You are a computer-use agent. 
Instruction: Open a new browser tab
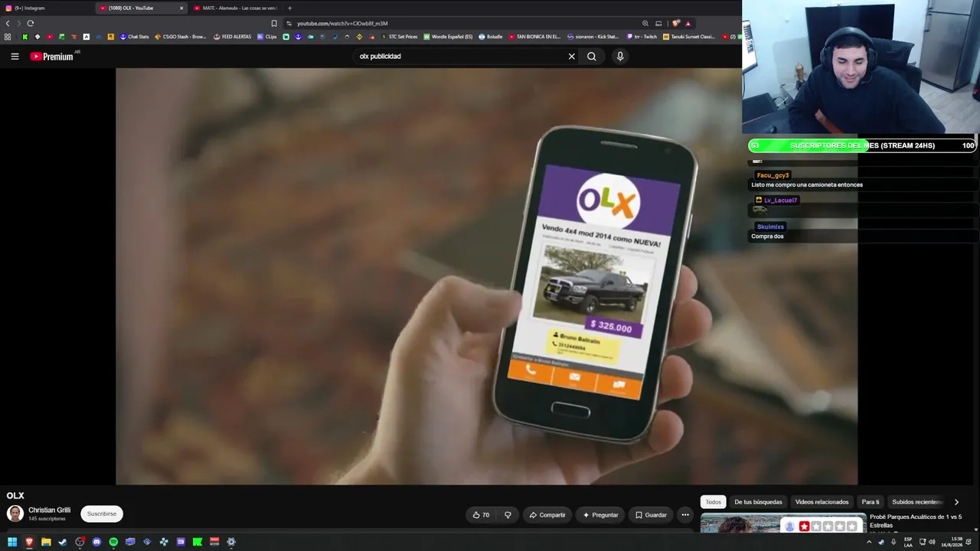[x=289, y=8]
